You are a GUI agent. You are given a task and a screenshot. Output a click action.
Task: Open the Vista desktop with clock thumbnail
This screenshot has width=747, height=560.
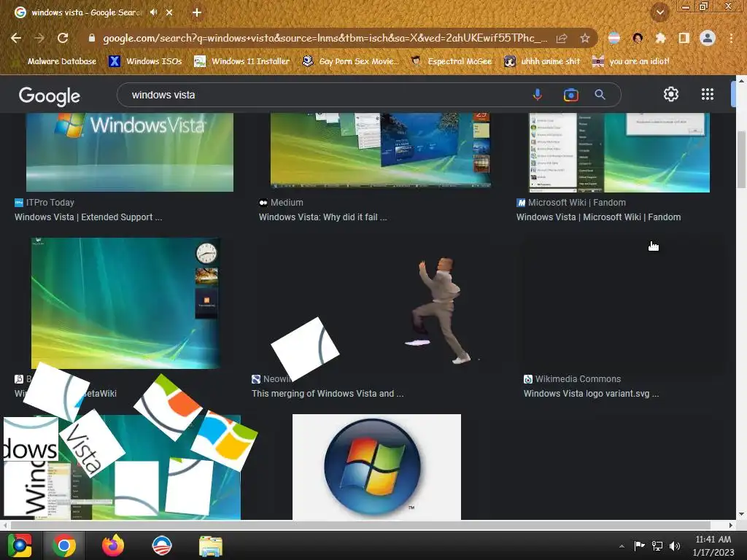(125, 303)
